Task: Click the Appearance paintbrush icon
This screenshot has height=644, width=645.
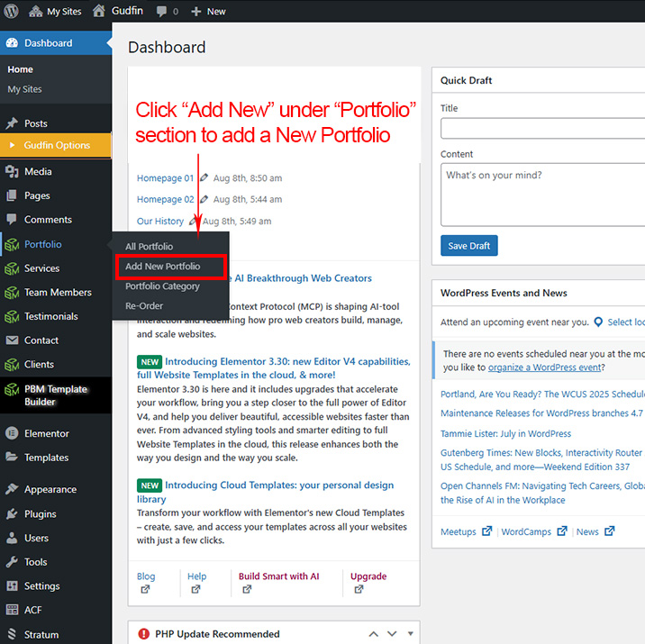Action: 12,489
